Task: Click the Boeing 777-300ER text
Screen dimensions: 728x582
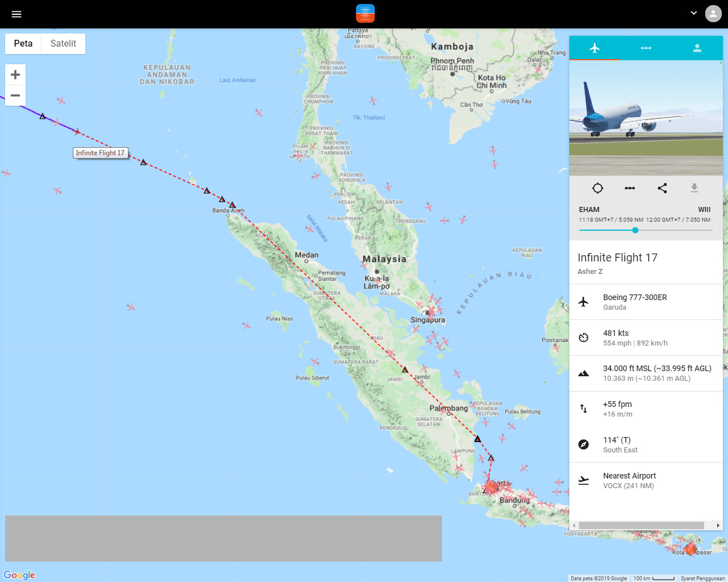Action: 635,297
